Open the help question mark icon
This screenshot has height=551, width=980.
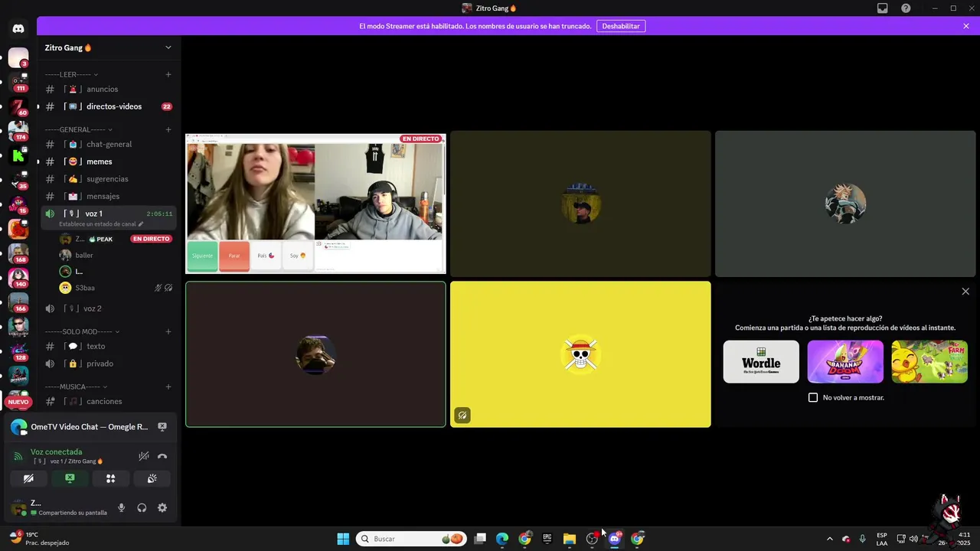906,8
